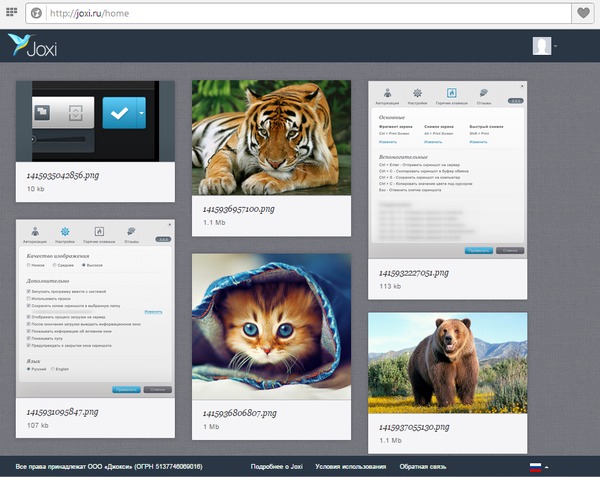Click file name 1415935042856.png
This screenshot has width=600, height=477.
tap(63, 176)
